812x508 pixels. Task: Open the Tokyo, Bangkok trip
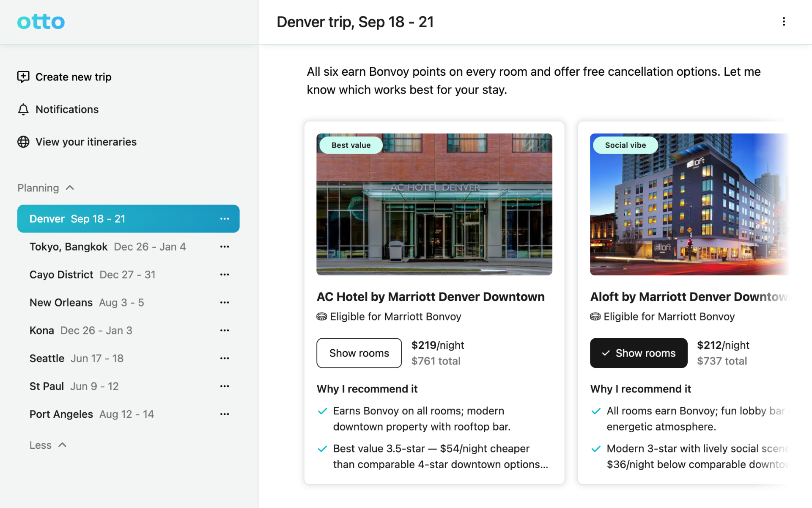(x=129, y=247)
